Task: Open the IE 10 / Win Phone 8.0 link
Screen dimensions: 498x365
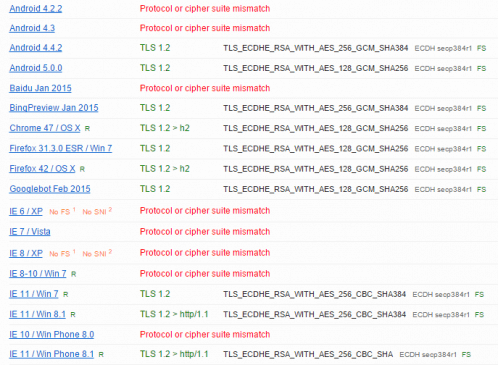Action: coord(52,334)
